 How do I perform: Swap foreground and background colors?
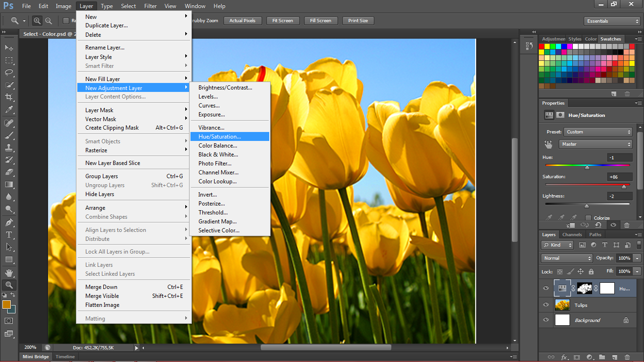(x=13, y=295)
